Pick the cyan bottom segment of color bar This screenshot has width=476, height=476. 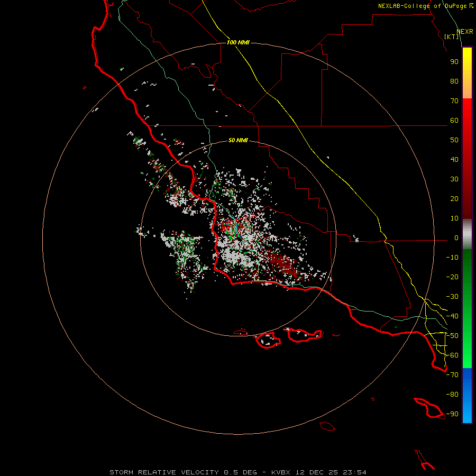(467, 414)
